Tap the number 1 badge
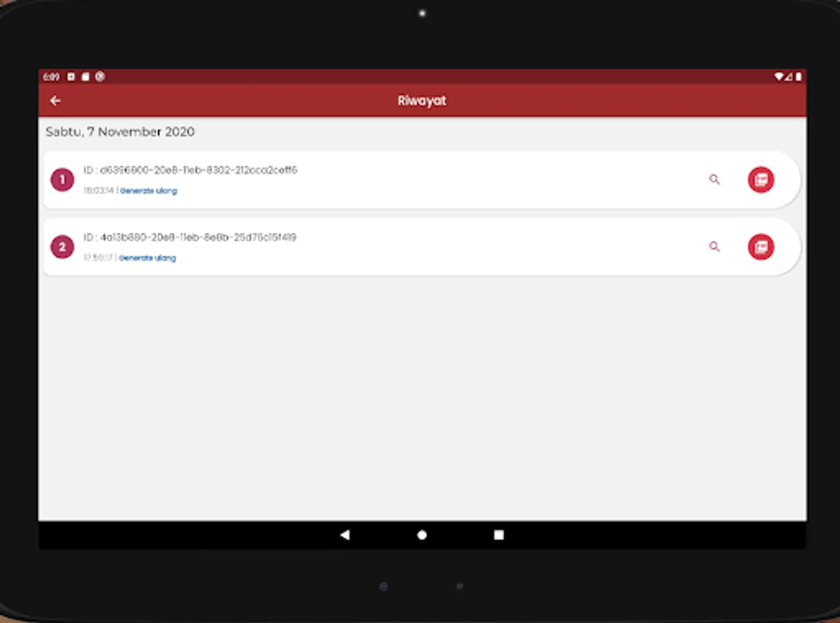Screen dimensions: 840x623 point(62,180)
